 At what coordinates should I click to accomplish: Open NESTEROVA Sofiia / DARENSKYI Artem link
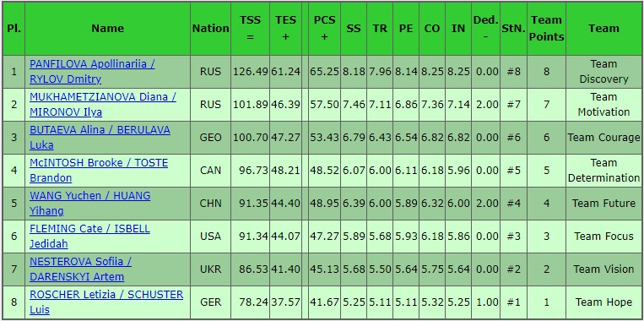pyautogui.click(x=80, y=269)
